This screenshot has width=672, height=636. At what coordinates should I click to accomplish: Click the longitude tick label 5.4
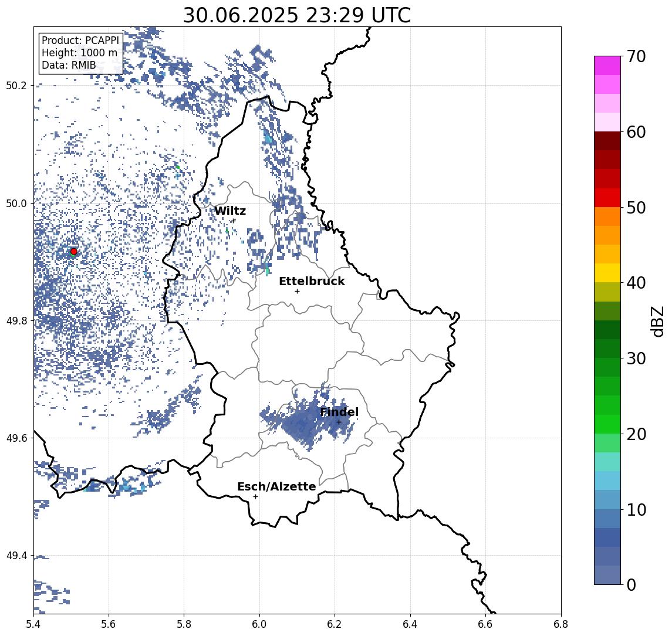point(33,624)
